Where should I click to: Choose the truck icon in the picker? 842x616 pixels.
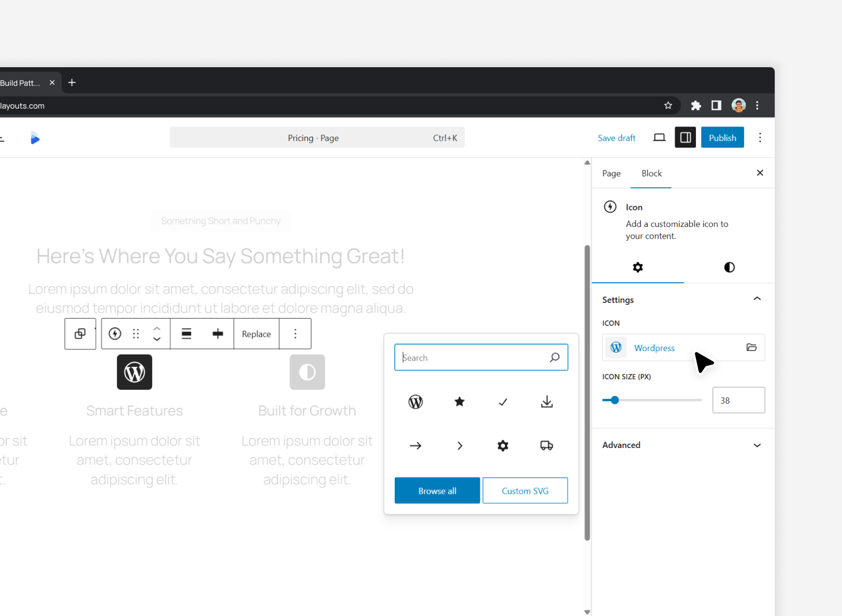click(x=547, y=446)
